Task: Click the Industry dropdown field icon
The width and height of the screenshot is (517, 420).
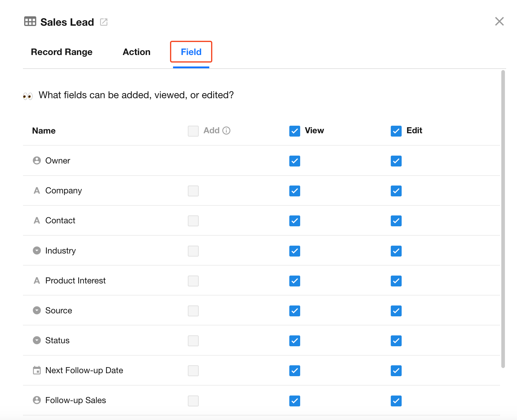Action: (37, 250)
